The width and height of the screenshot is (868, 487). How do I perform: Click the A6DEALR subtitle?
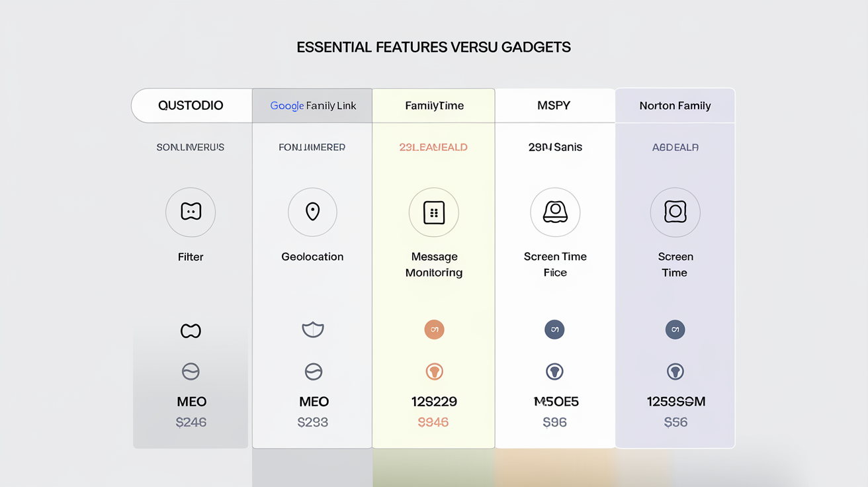pyautogui.click(x=675, y=148)
